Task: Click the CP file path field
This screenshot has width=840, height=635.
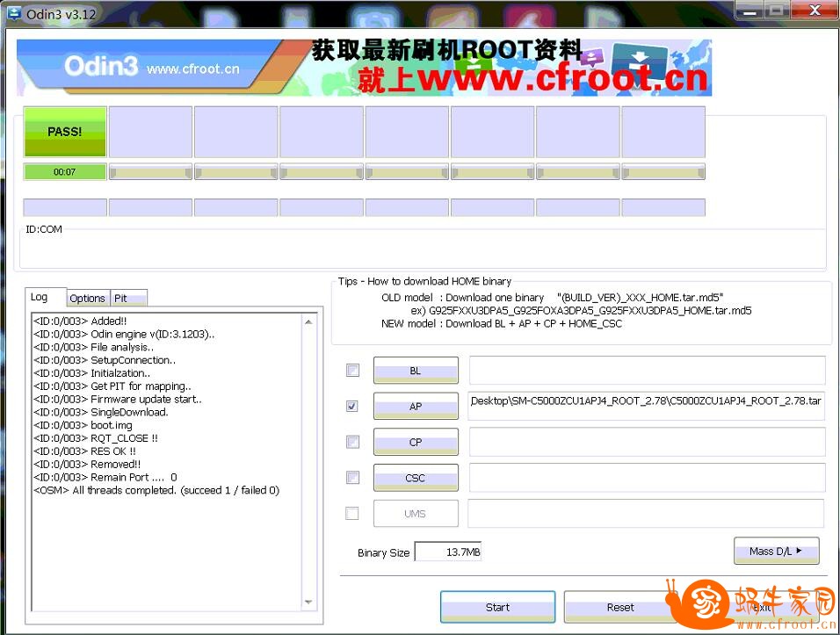Action: (x=648, y=443)
